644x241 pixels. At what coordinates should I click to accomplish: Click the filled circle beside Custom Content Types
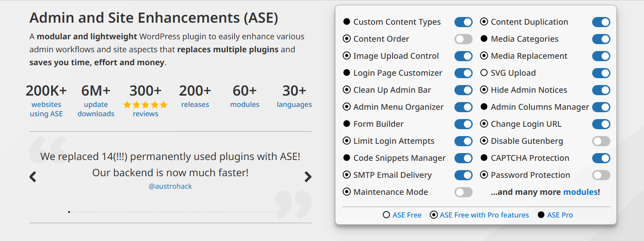(x=347, y=22)
